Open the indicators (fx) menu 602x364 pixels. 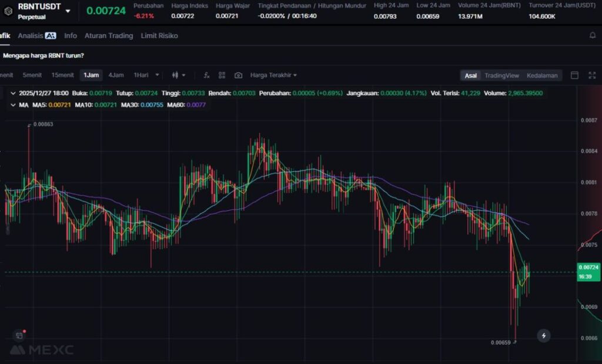206,75
